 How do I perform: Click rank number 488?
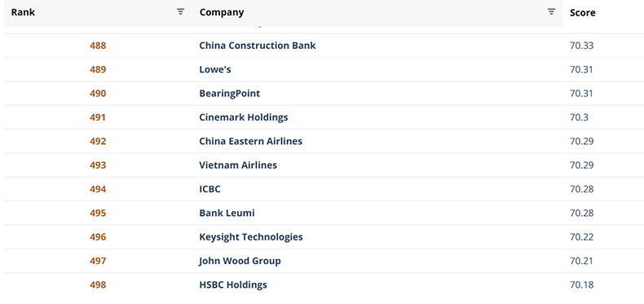[98, 46]
